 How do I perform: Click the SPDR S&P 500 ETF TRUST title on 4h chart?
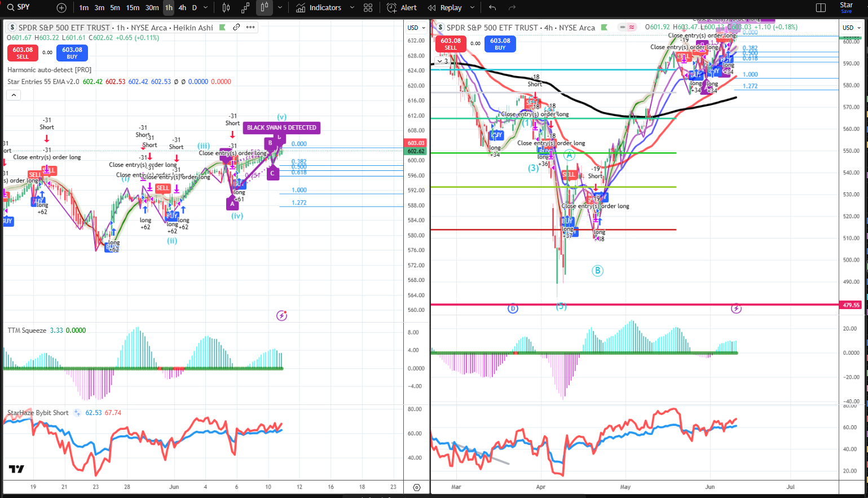492,28
